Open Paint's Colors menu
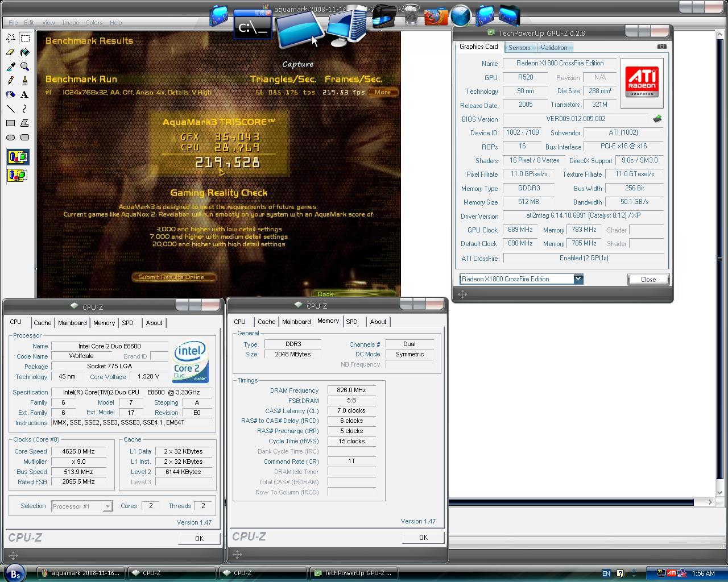The width and height of the screenshot is (728, 582). 94,23
